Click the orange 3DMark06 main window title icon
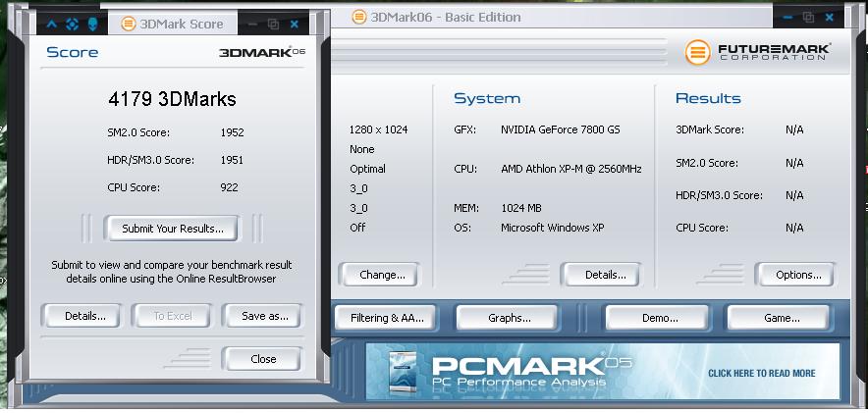The height and width of the screenshot is (413, 868). click(358, 17)
